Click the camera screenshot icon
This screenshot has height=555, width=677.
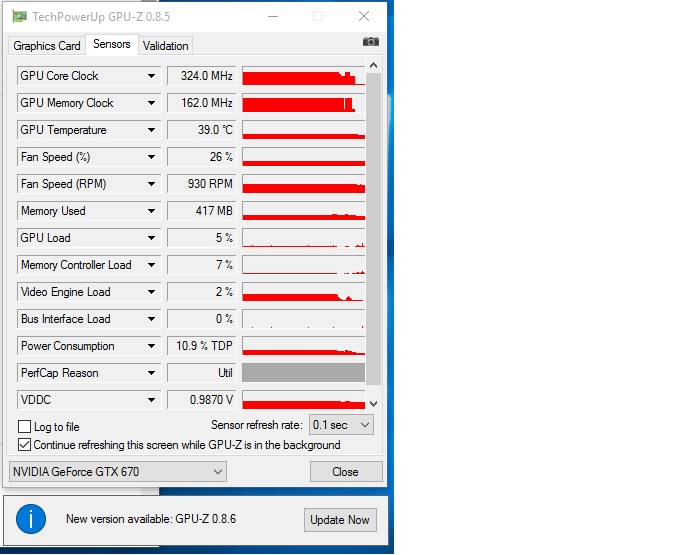point(370,42)
